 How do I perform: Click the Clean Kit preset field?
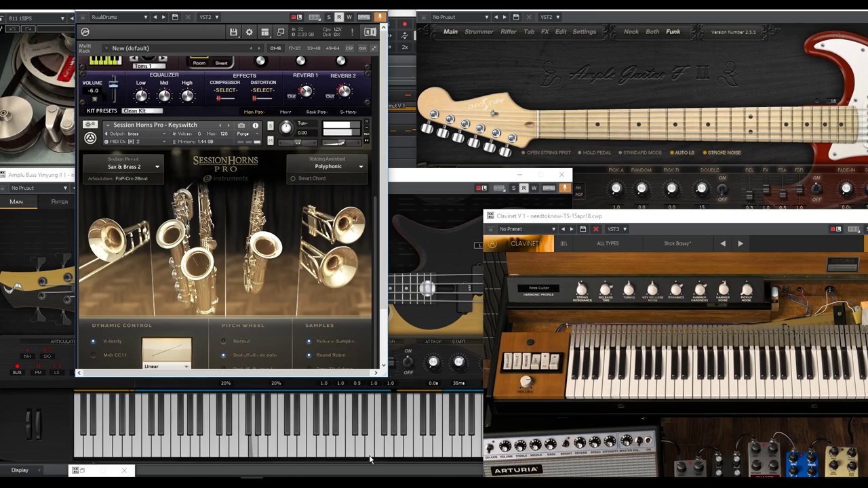(x=142, y=111)
